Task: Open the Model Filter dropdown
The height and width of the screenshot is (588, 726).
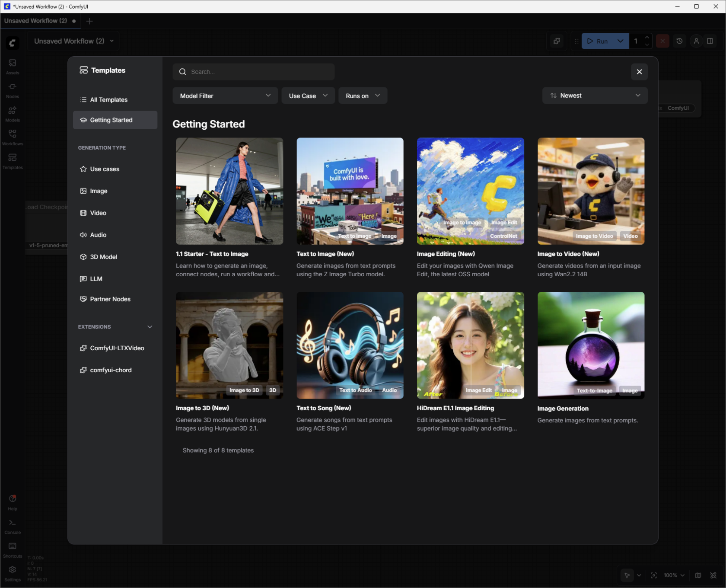Action: (225, 96)
